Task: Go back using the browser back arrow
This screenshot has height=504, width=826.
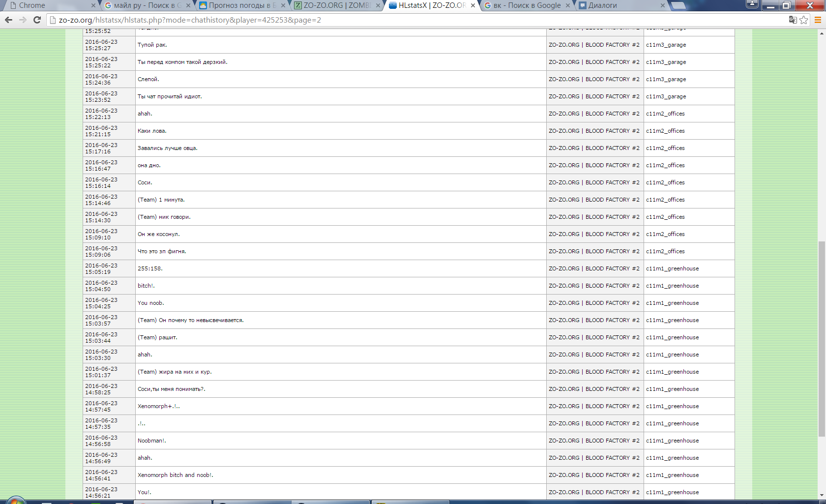Action: 8,20
